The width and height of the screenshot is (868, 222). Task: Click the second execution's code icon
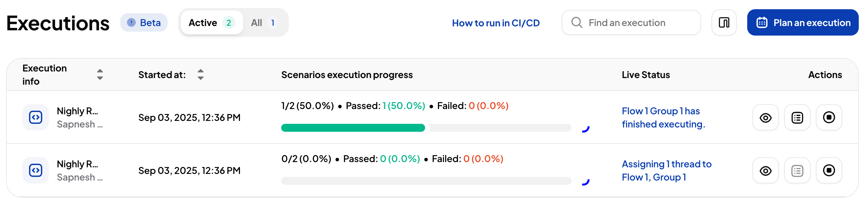click(x=36, y=170)
